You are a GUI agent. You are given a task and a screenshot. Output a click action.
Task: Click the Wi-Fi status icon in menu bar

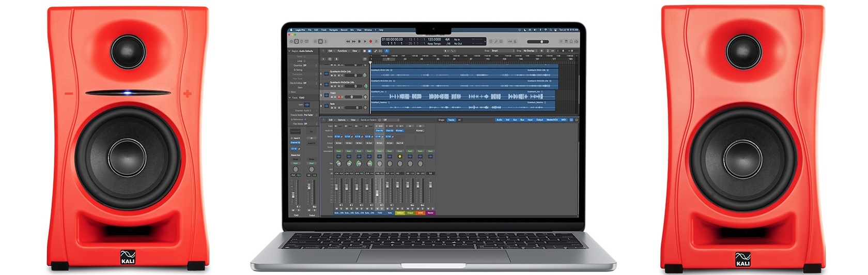tap(546, 30)
